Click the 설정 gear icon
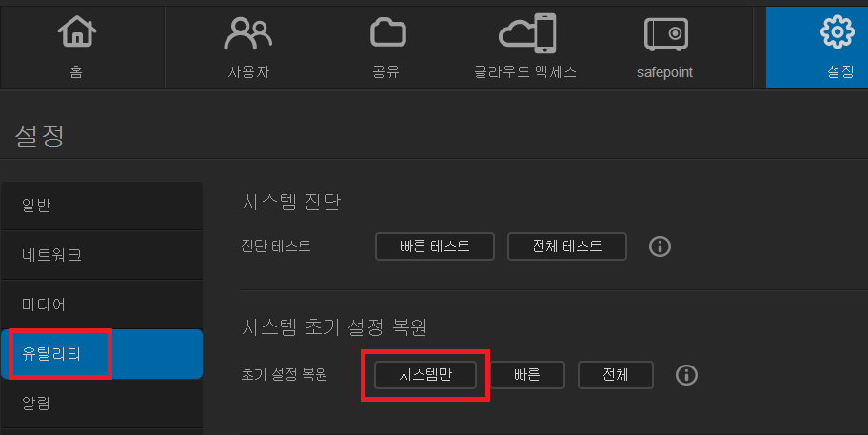 pyautogui.click(x=837, y=32)
